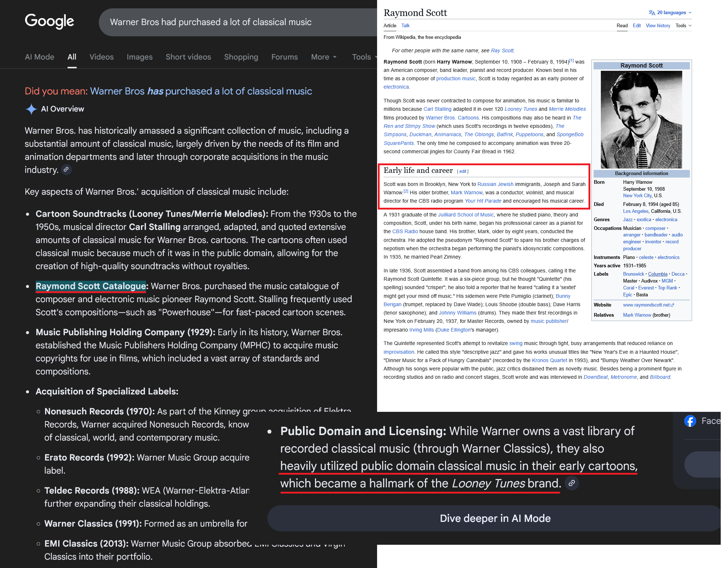The image size is (728, 568).
Task: Click edit link beside Early life and career
Action: (462, 171)
